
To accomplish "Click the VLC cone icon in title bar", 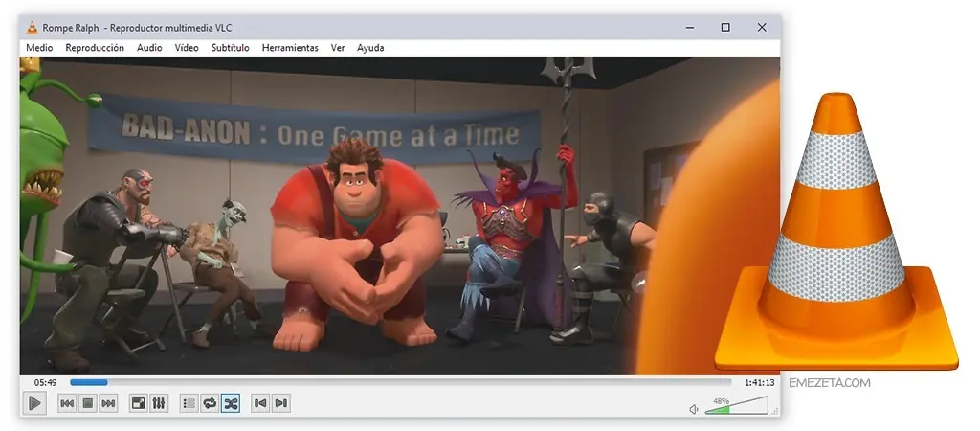I will [x=32, y=28].
